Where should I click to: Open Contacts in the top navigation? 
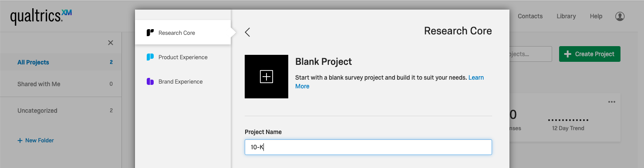(x=530, y=16)
